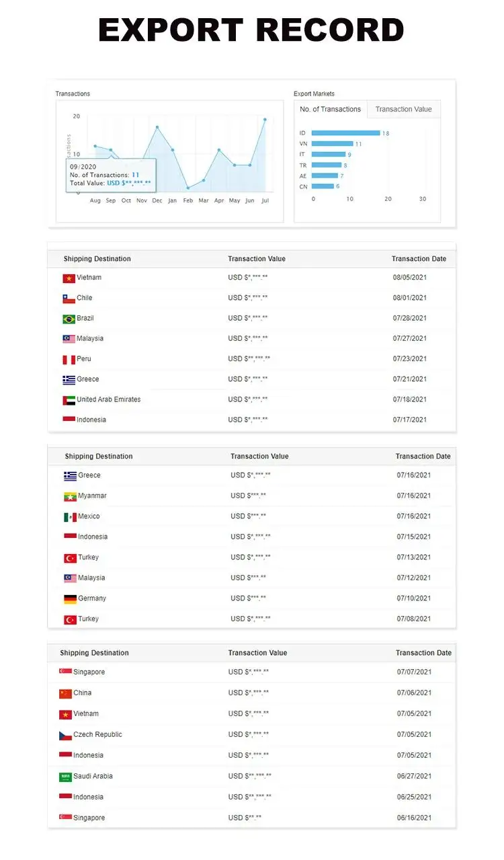Screen dimensions: 504x860
Task: Select the AE bar showing 7
Action: tap(325, 175)
